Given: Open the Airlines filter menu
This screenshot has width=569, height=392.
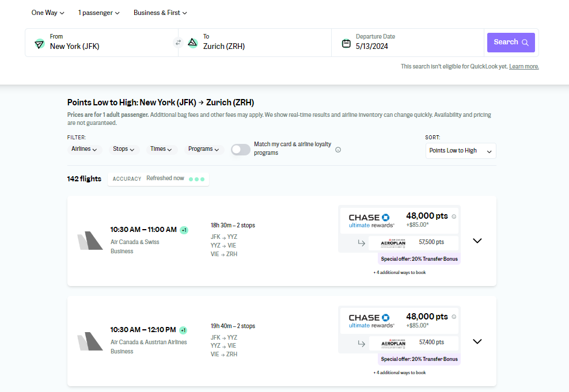Looking at the screenshot, I should tap(85, 149).
